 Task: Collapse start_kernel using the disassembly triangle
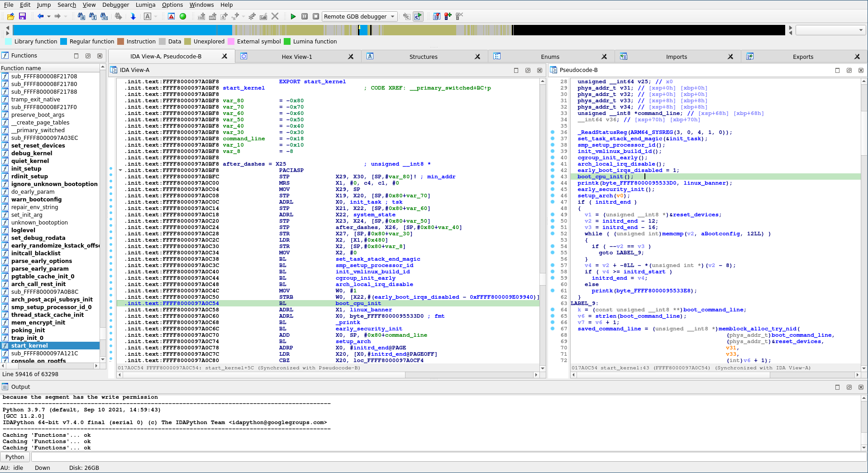pos(120,170)
